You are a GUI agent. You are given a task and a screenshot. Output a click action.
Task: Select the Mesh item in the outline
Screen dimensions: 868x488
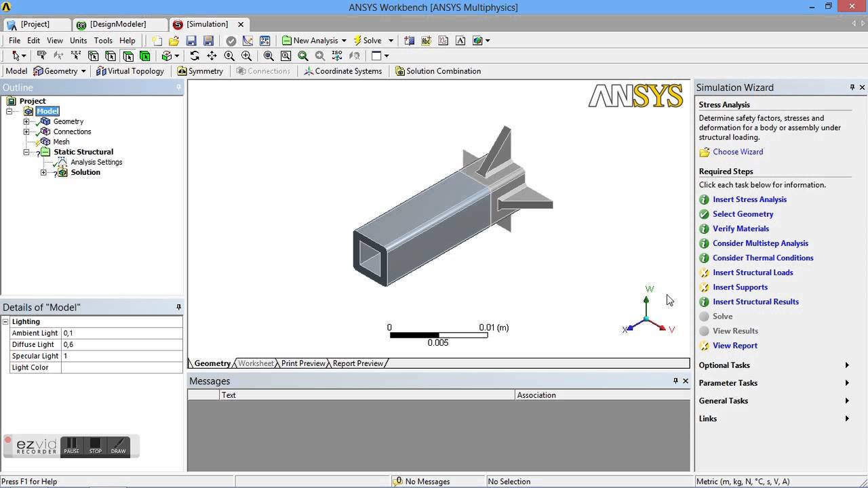point(61,142)
